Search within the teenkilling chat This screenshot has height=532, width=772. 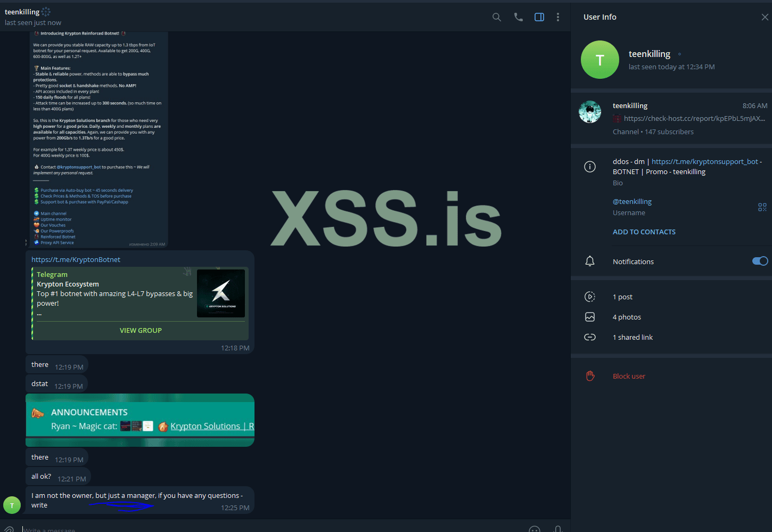click(497, 17)
